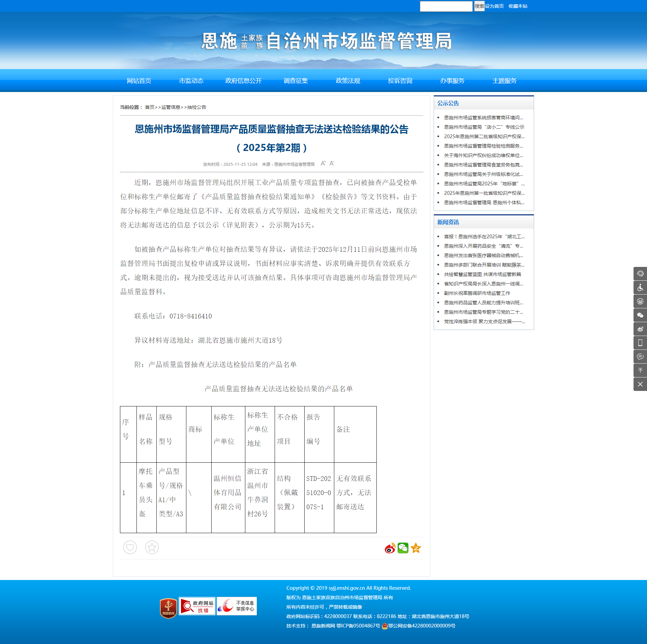Open 政府信息公开 navigation menu
The width and height of the screenshot is (647, 644).
(243, 81)
